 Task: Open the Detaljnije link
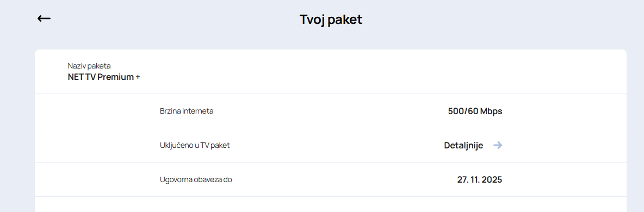pyautogui.click(x=463, y=145)
